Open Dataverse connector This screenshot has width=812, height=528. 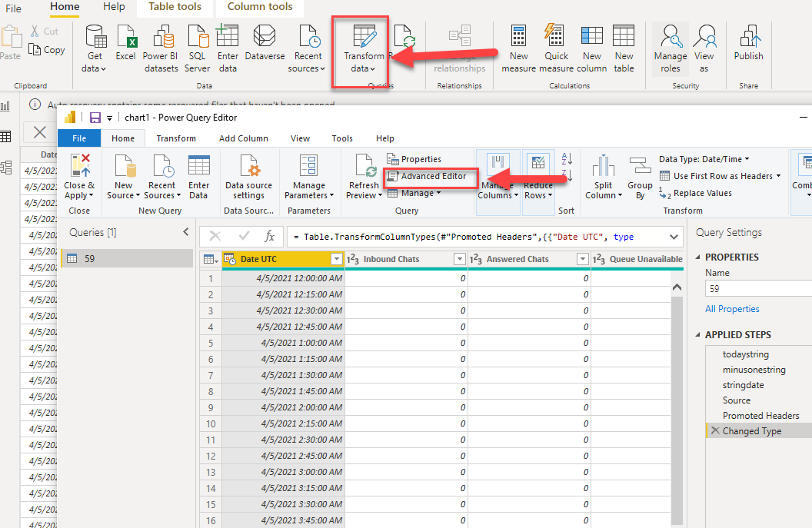(x=265, y=44)
